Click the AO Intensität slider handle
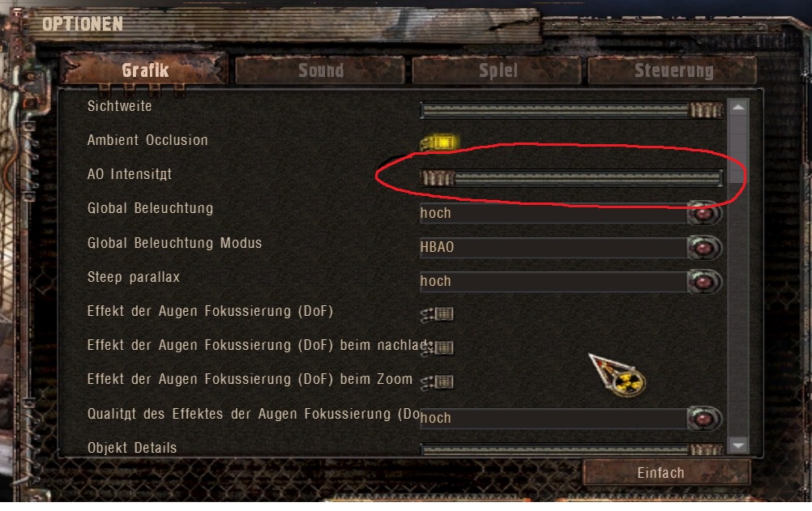This screenshot has width=812, height=511. point(437,179)
